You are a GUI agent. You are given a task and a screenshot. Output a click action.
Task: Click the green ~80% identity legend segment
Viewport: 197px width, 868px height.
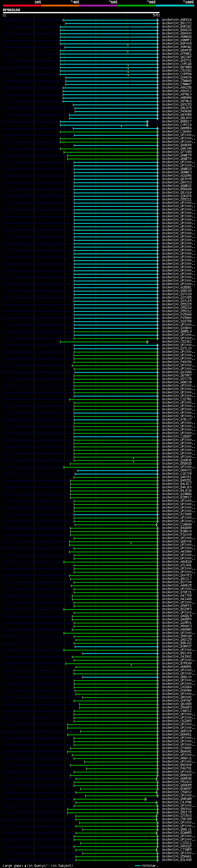137,6
